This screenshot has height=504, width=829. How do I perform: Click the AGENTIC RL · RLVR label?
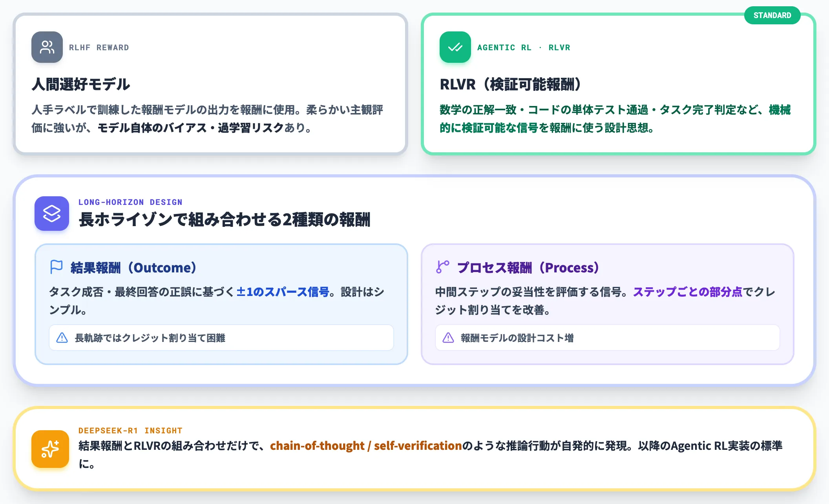[524, 47]
